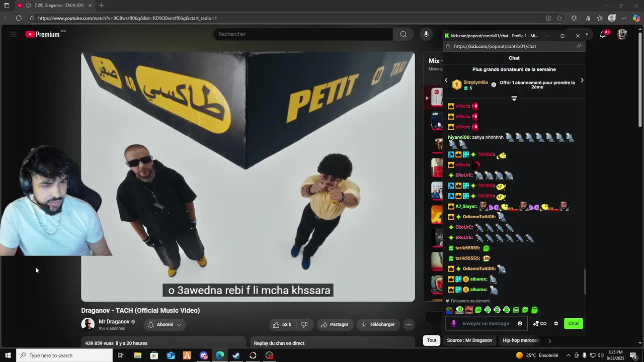The height and width of the screenshot is (362, 644).
Task: Download the video with Télécharger
Action: [378, 325]
